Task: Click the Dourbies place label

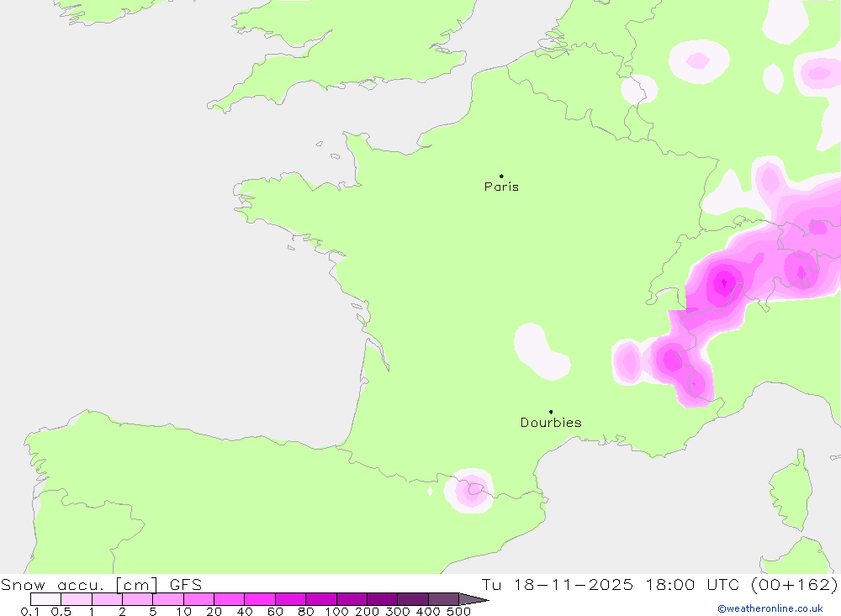Action: (x=551, y=423)
